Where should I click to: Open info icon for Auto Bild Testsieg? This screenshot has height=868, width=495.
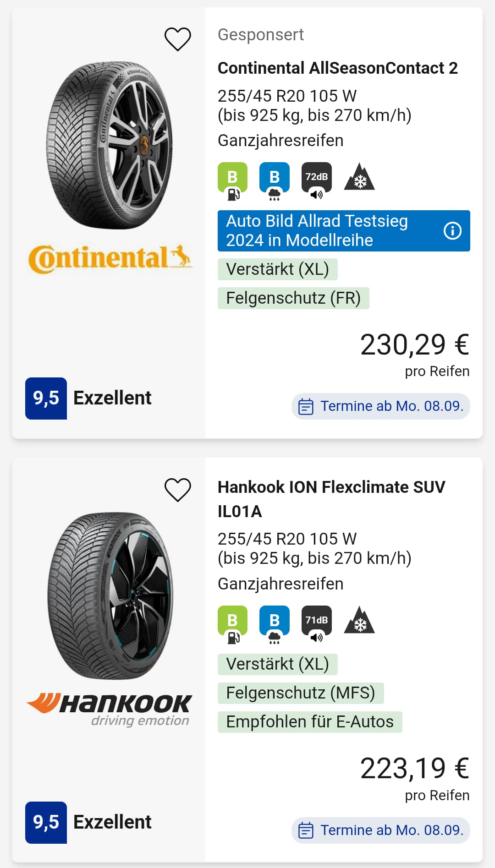452,231
